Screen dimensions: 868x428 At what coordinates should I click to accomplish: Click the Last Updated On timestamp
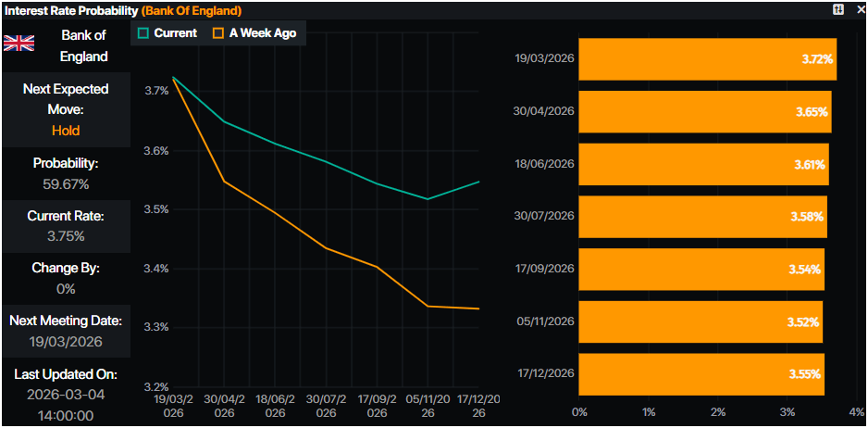(x=66, y=405)
